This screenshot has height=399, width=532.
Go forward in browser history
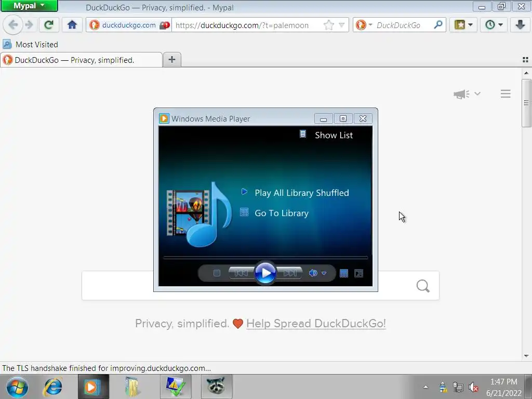30,25
